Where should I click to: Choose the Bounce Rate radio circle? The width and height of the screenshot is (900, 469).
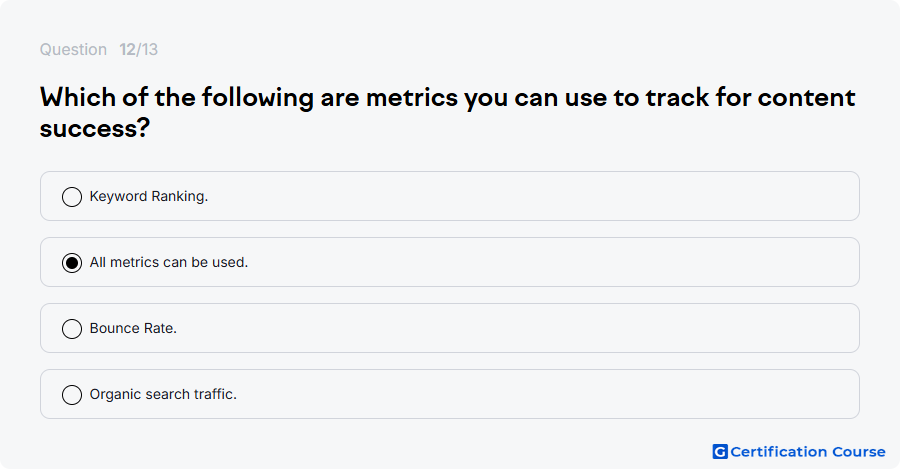72,328
